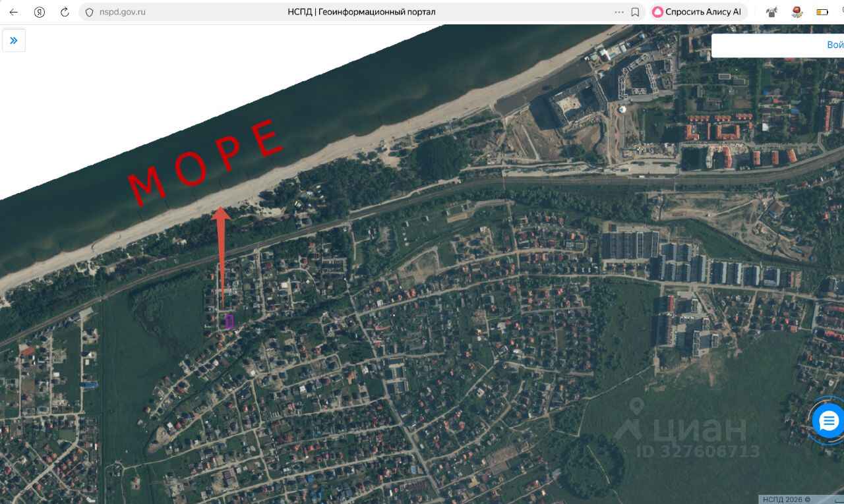Click the Войти login link

coord(835,45)
